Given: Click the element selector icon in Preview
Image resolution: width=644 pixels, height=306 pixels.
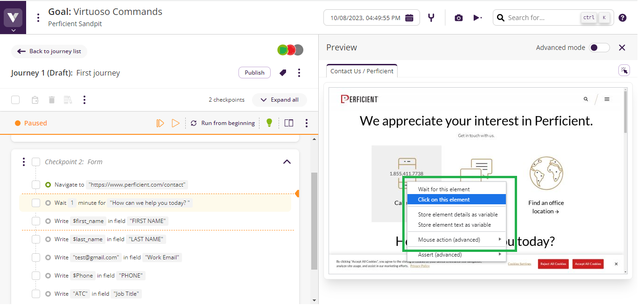Looking at the screenshot, I should (624, 70).
